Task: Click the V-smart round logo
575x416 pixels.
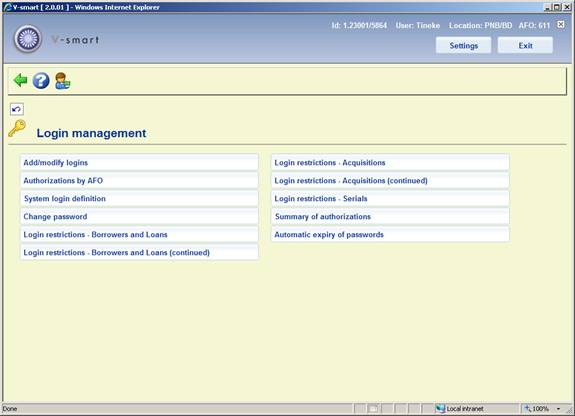Action: (28, 39)
